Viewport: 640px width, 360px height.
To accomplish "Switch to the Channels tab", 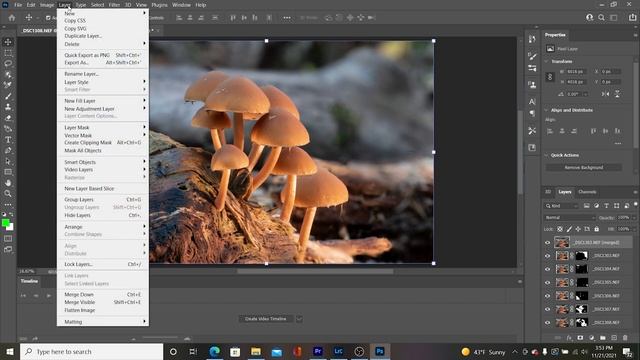I will click(587, 192).
